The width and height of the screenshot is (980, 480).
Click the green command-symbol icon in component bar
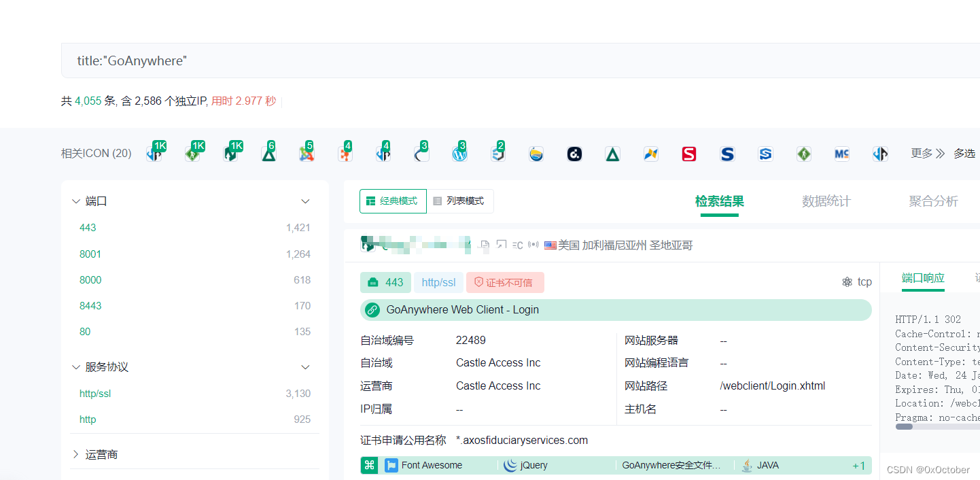tap(370, 466)
